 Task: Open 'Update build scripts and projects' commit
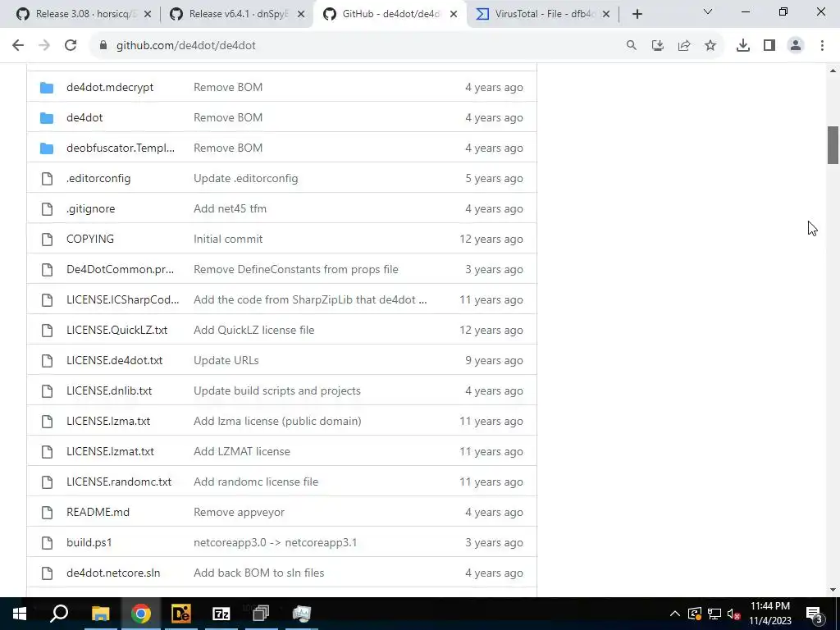pos(277,391)
